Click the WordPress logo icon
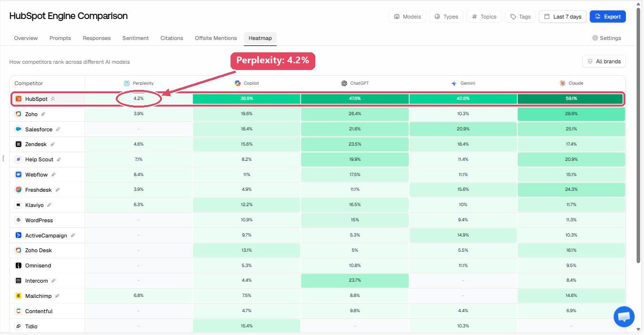The height and width of the screenshot is (335, 644). (x=19, y=220)
